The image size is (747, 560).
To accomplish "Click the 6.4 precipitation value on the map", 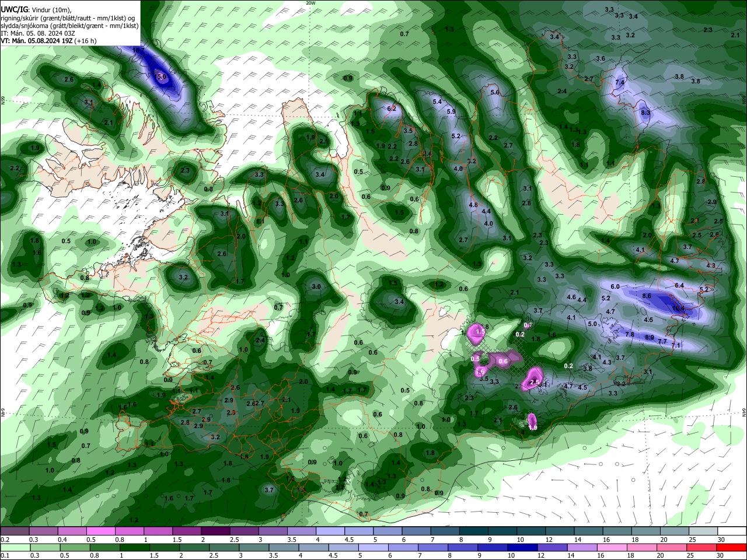I will pyautogui.click(x=679, y=285).
